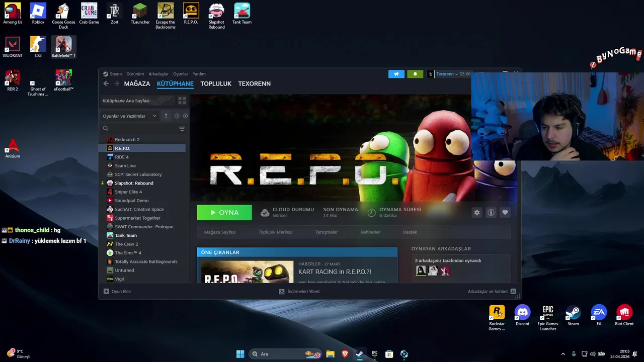Toggle recent activity sort clock icon
The width and height of the screenshot is (644, 362).
177,116
